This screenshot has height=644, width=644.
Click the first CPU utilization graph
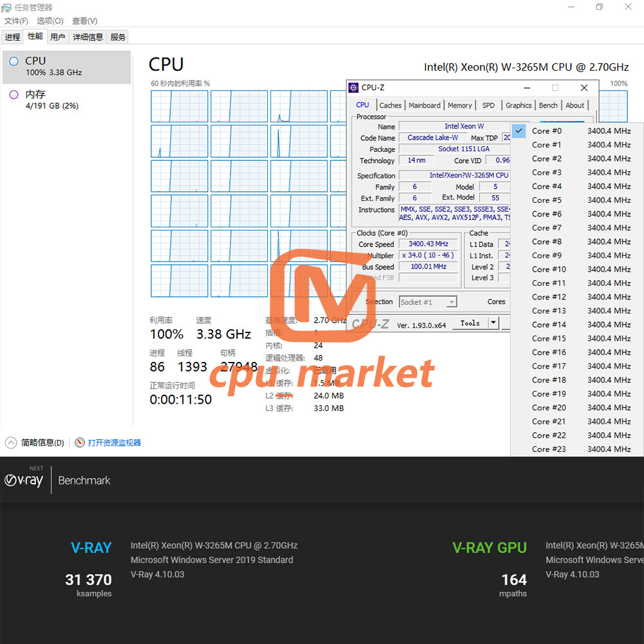click(x=180, y=106)
